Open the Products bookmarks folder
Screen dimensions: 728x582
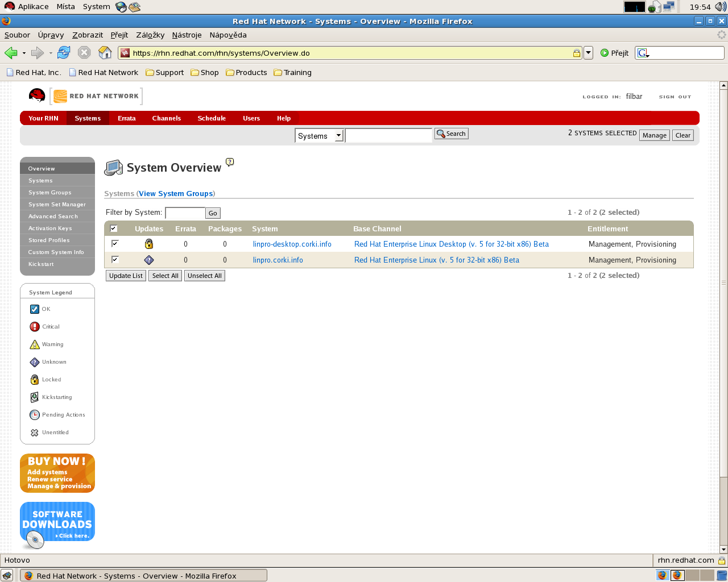[x=246, y=72]
